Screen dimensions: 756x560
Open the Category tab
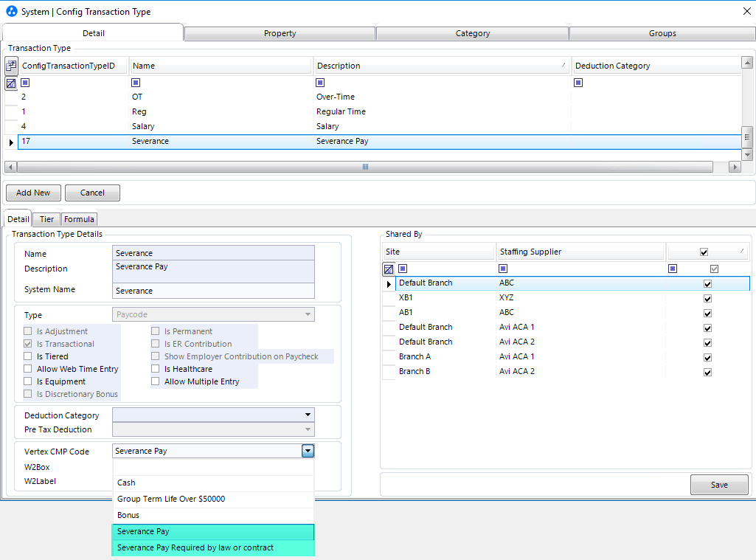[473, 33]
